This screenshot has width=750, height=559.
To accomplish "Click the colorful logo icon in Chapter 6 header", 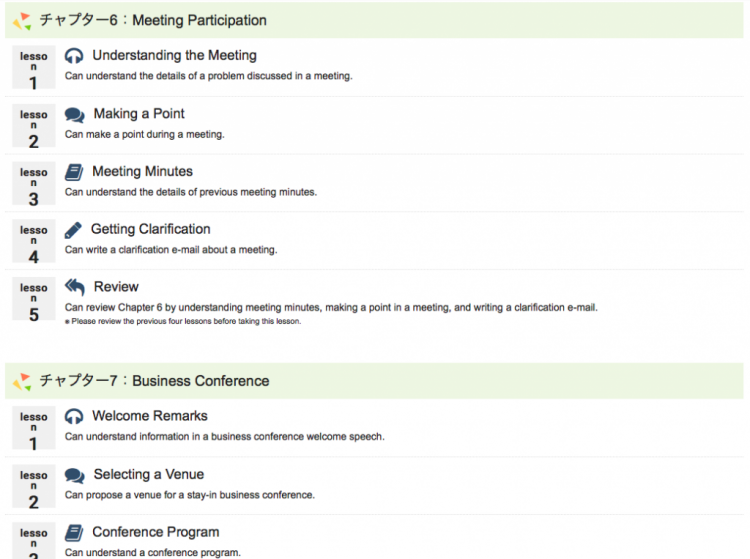I will pos(22,21).
